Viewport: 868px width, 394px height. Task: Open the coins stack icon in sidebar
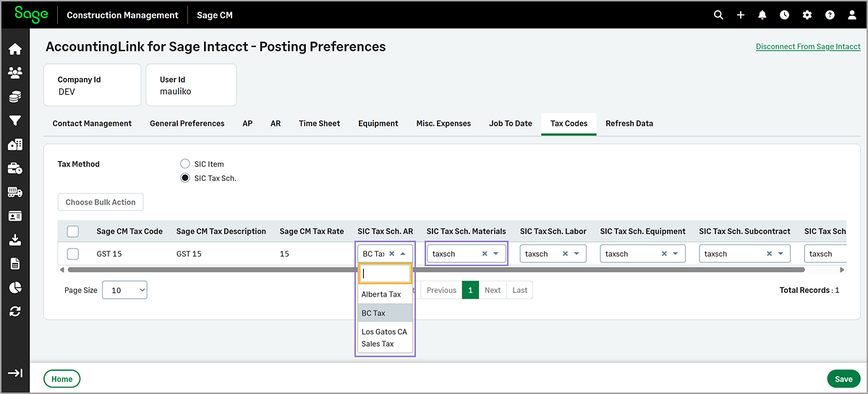pyautogui.click(x=14, y=96)
